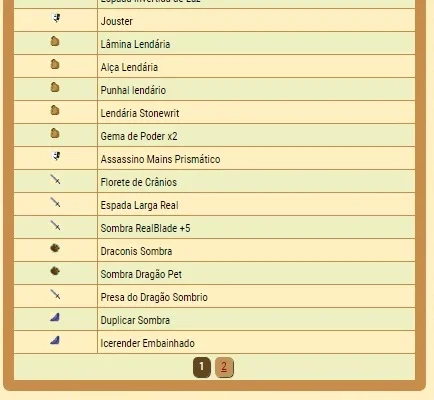The width and height of the screenshot is (434, 400).
Task: Go to page 2 of the list
Action: coord(224,367)
